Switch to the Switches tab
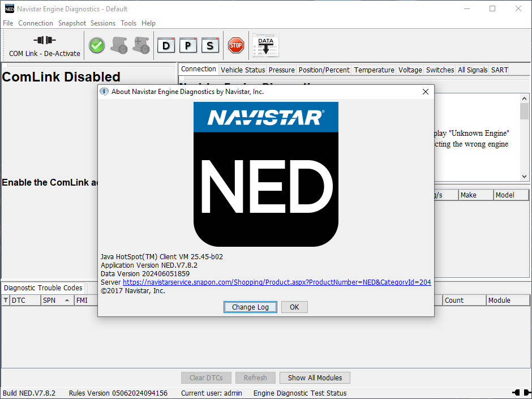The height and width of the screenshot is (399, 532). point(440,70)
